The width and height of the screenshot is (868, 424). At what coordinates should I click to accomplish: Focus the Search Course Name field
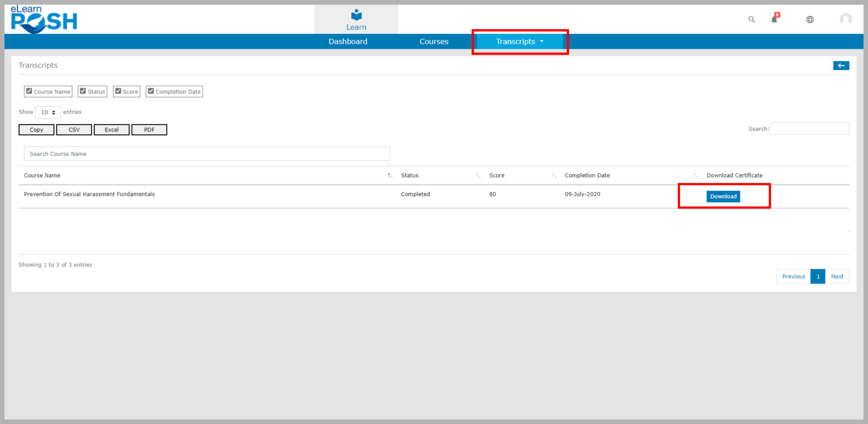pos(207,154)
